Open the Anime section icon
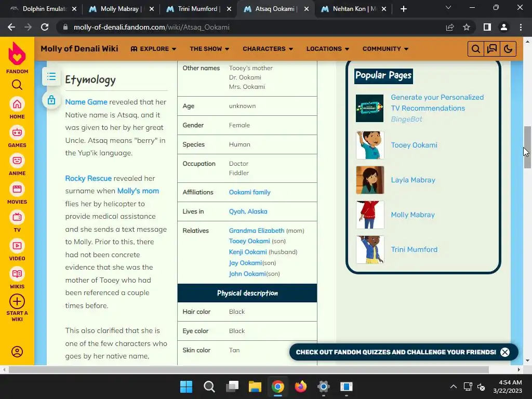 coord(17,161)
